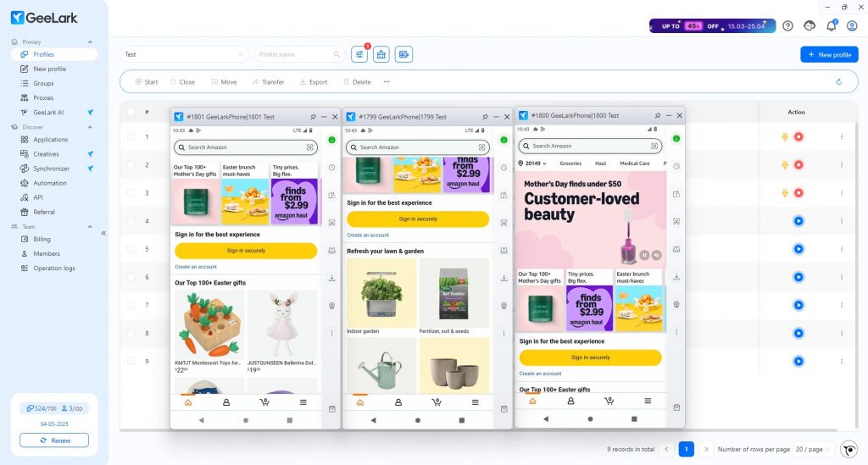
Task: Open the more options menu for row 1
Action: pos(842,136)
